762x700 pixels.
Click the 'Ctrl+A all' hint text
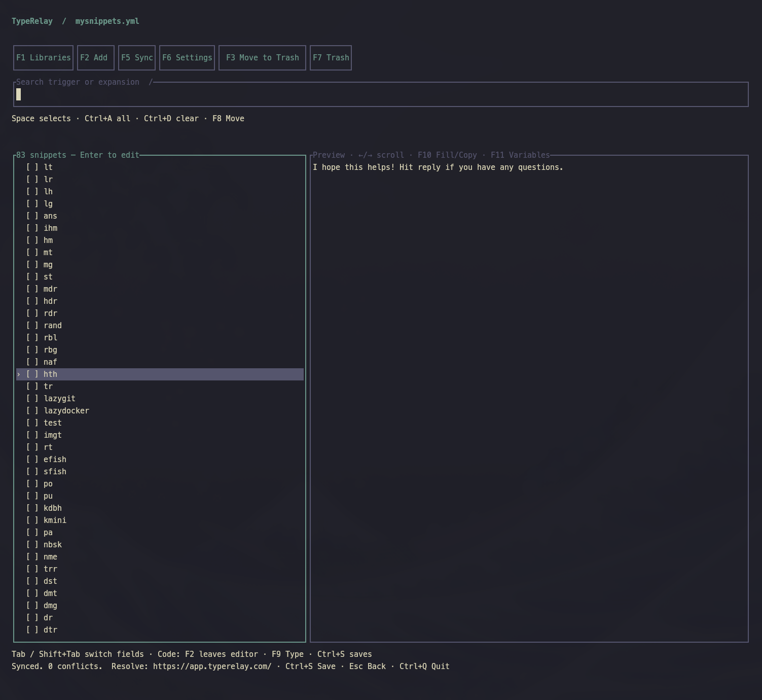click(x=107, y=119)
